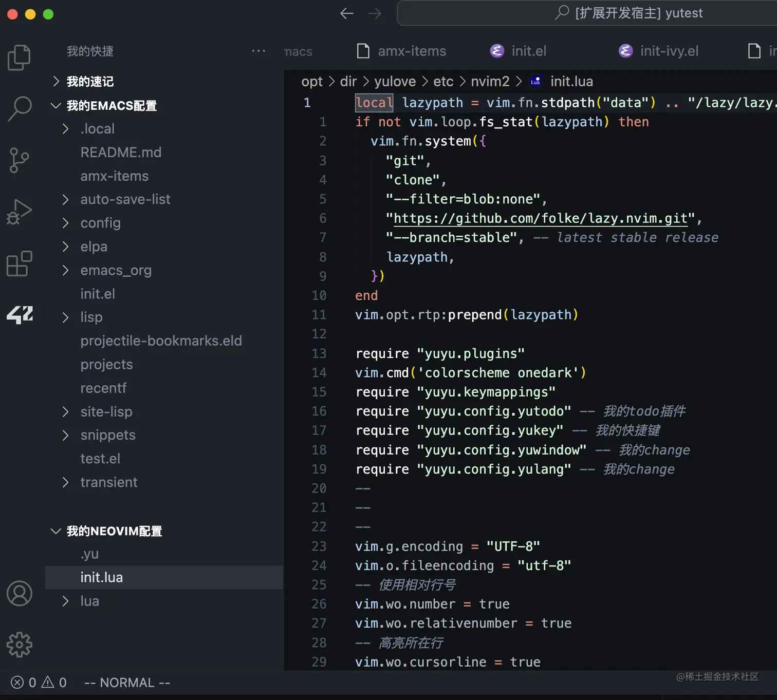Click 'vim.wo.cursorline' on the last line
Image resolution: width=777 pixels, height=700 pixels.
421,662
